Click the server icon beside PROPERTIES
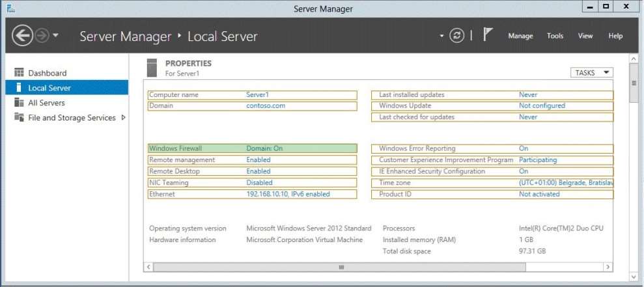644x287 pixels. pyautogui.click(x=152, y=68)
